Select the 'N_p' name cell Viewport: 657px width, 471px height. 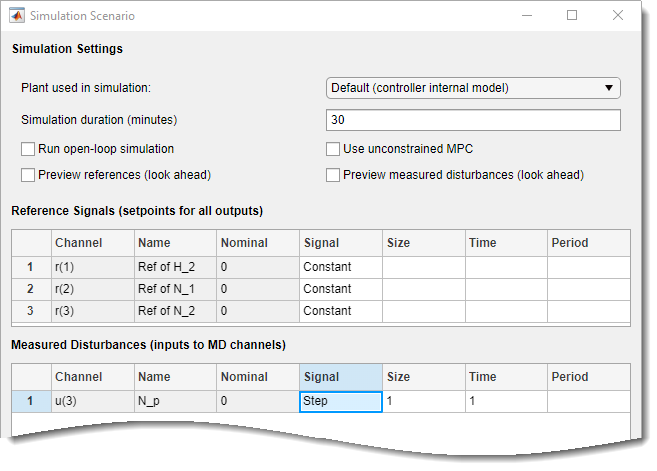pyautogui.click(x=176, y=401)
